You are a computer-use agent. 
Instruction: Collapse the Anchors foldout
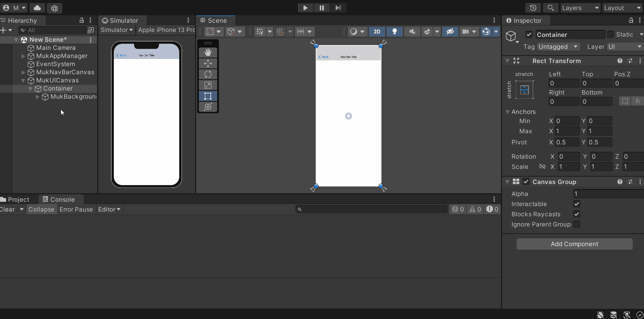(x=507, y=112)
